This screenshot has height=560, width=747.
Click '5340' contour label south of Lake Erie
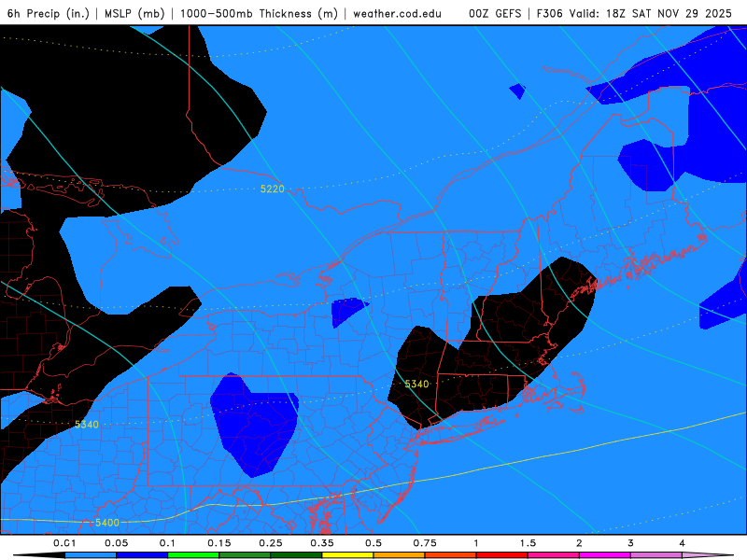point(87,425)
